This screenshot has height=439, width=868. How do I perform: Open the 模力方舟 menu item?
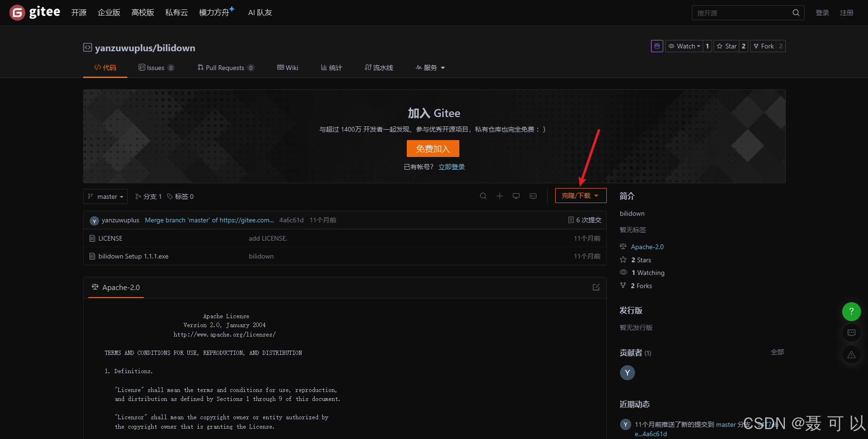[x=217, y=12]
